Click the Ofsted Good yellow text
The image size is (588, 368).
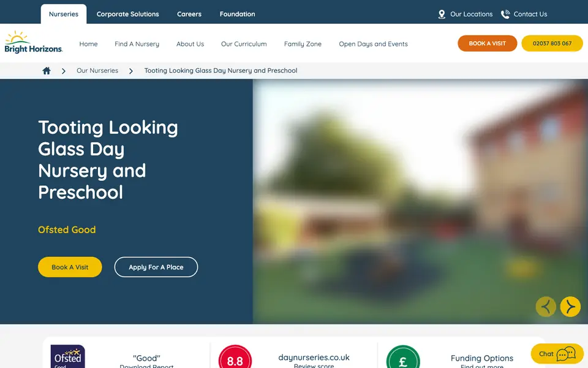coord(67,229)
